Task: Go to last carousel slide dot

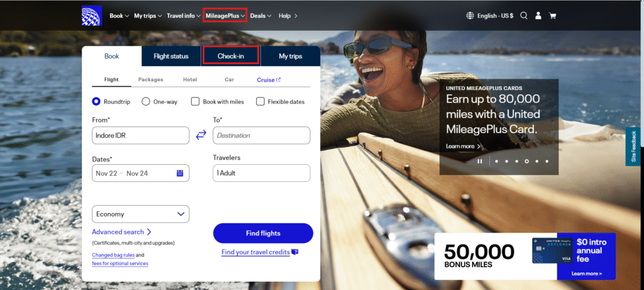Action: click(x=547, y=162)
